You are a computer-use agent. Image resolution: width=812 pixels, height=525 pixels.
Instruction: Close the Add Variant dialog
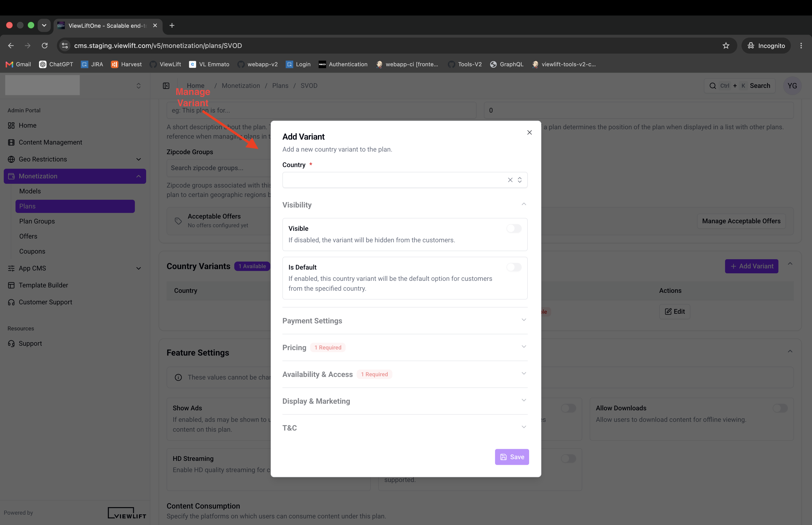click(x=529, y=132)
